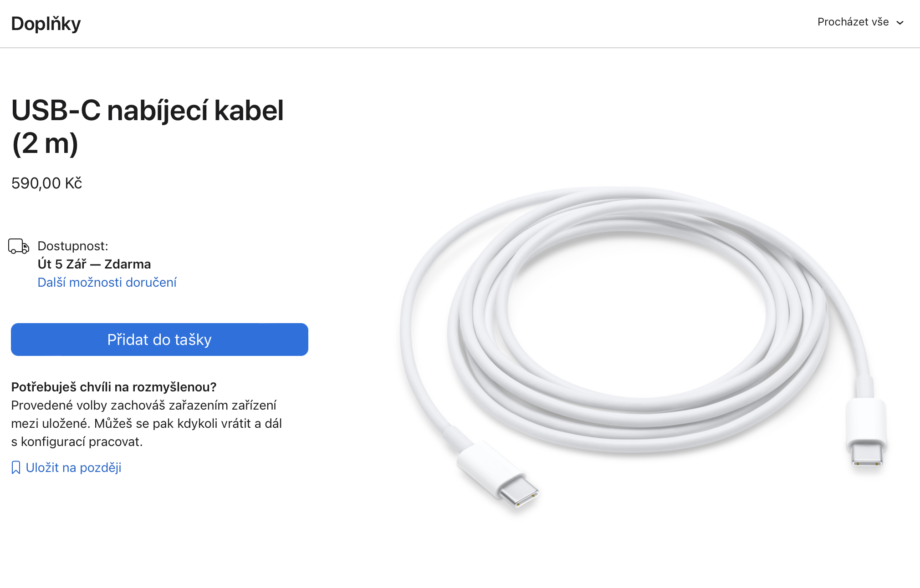
Task: Click the Zdarma free shipping text
Action: tap(128, 264)
